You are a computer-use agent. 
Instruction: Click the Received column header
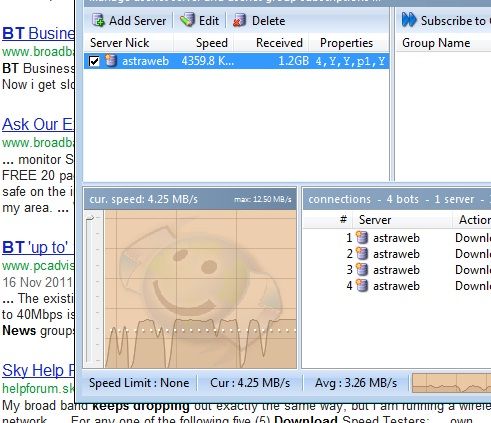271,43
